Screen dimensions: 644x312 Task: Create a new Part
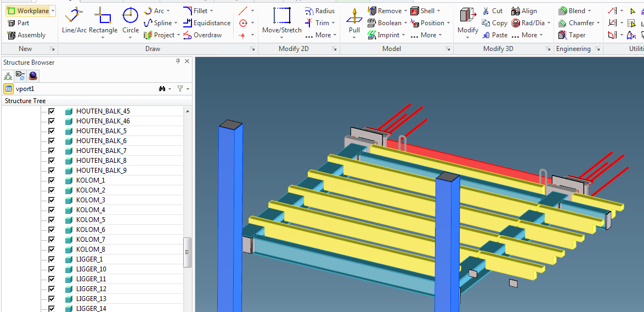tap(18, 23)
